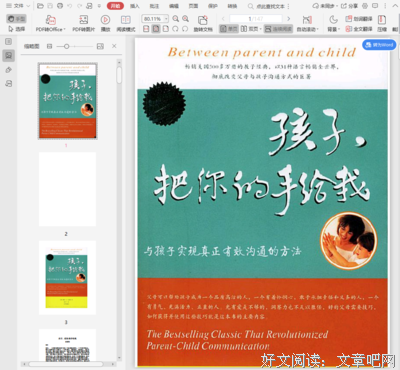Open the PDF转Office dropdown

click(51, 24)
